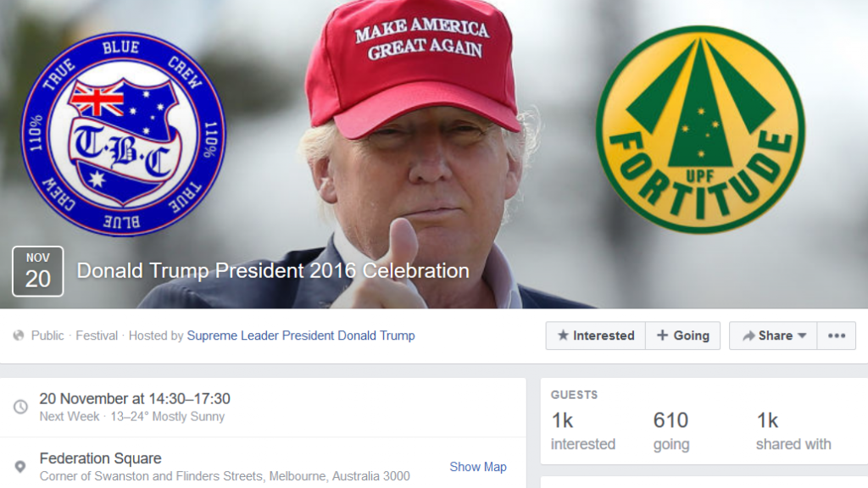This screenshot has width=868, height=488.
Task: Open the three-dots more options menu
Action: (x=837, y=335)
